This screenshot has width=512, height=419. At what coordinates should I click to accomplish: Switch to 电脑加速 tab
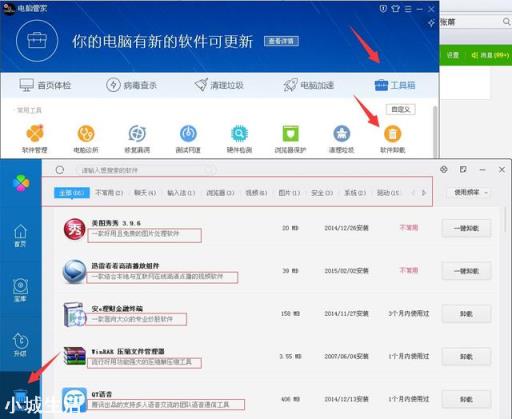coord(308,85)
